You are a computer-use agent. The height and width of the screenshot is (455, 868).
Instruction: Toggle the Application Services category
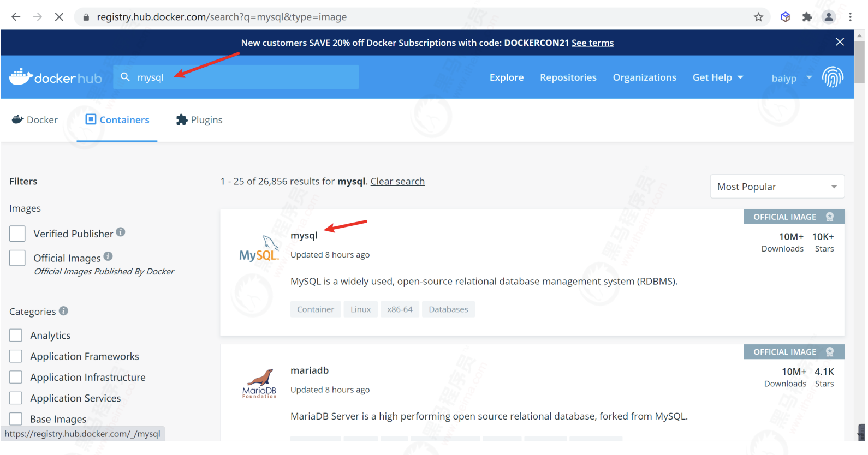click(x=16, y=398)
